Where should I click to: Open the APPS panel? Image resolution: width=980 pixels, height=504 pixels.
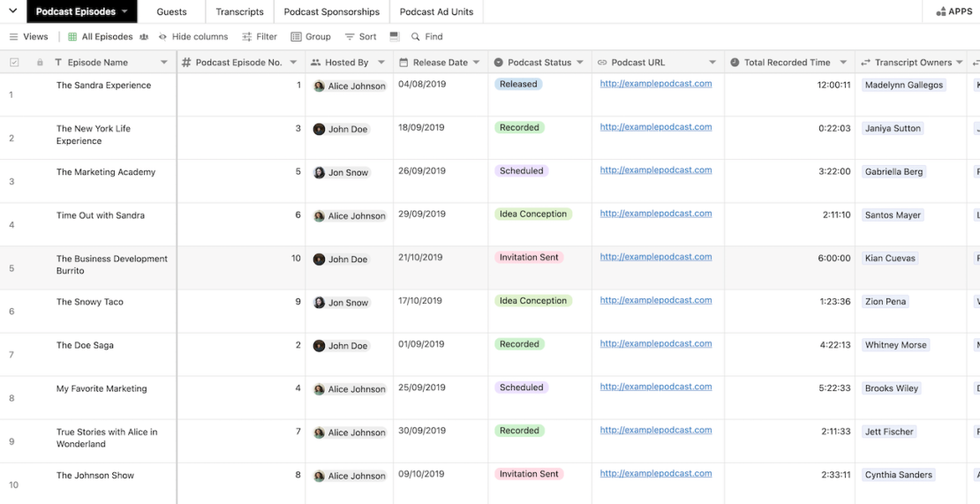pyautogui.click(x=954, y=11)
